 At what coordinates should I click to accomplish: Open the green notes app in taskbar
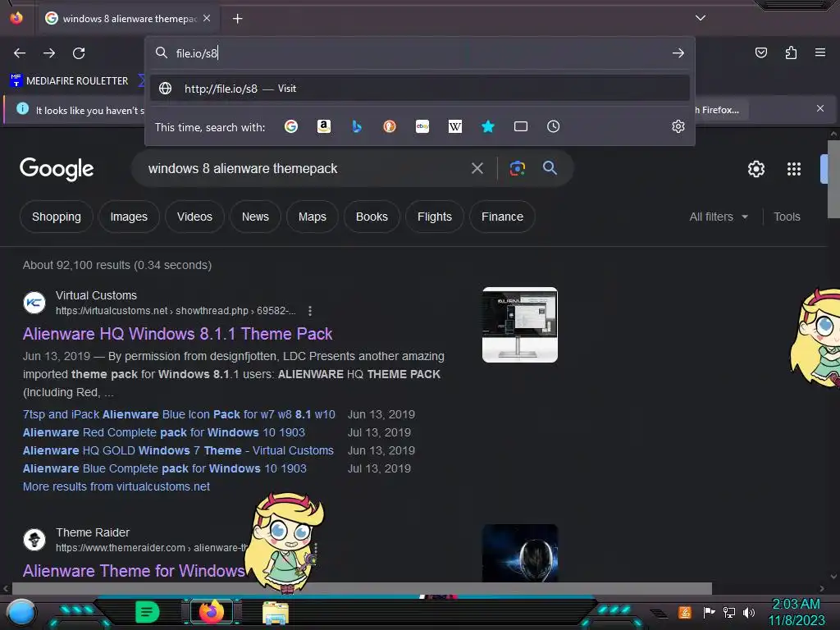click(148, 612)
